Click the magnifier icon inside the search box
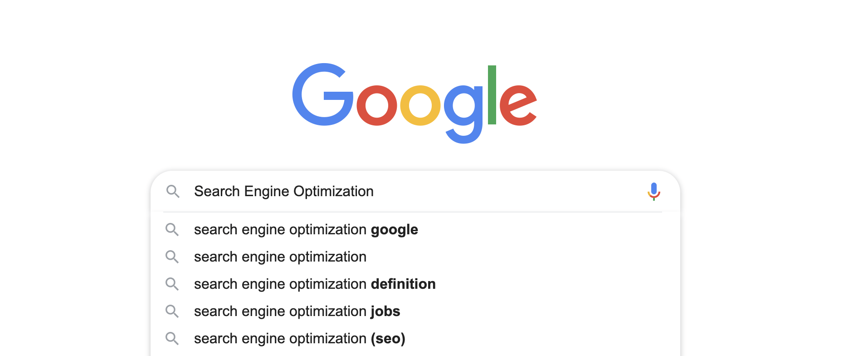This screenshot has height=356, width=868. (x=173, y=191)
